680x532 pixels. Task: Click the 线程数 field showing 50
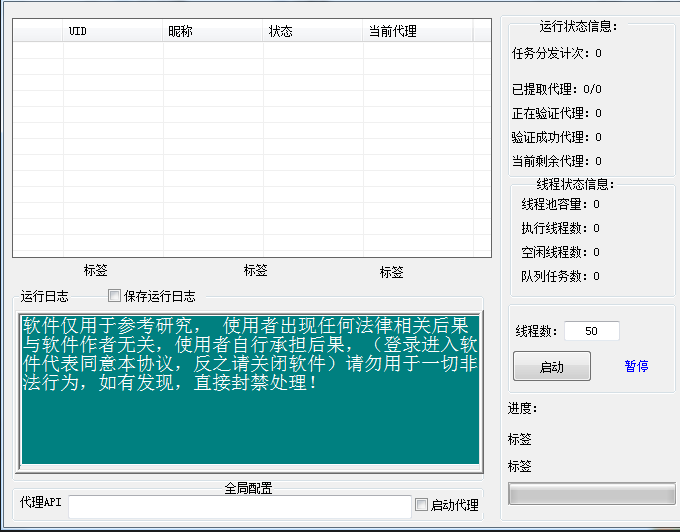point(591,331)
